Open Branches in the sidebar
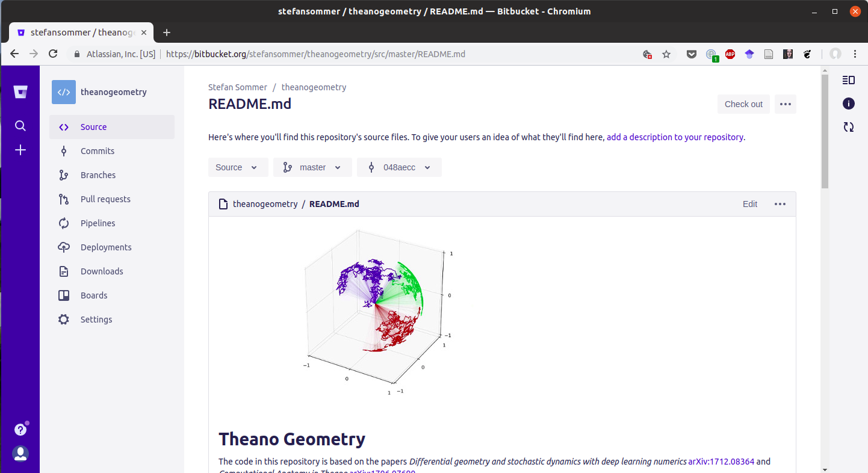868x473 pixels. click(112, 175)
